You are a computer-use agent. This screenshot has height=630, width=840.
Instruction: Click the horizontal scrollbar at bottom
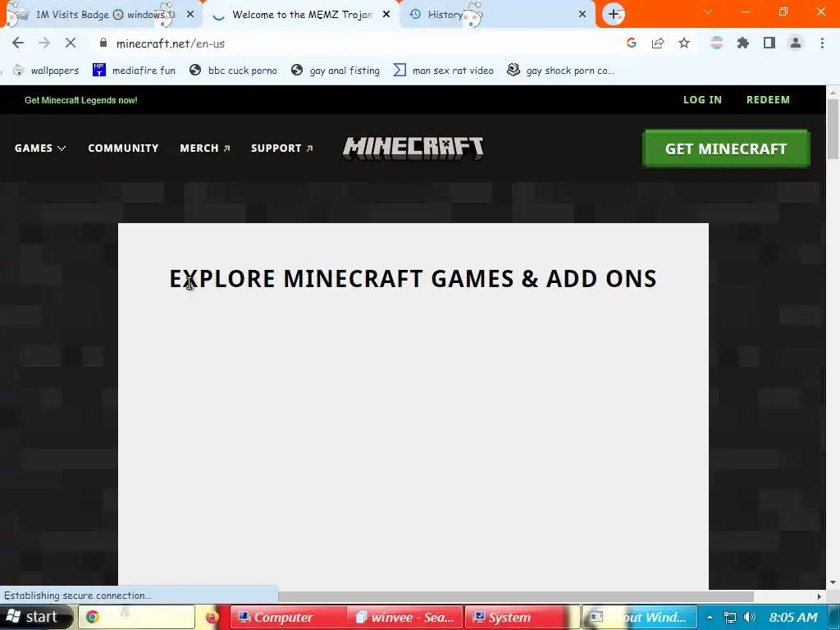[x=516, y=596]
